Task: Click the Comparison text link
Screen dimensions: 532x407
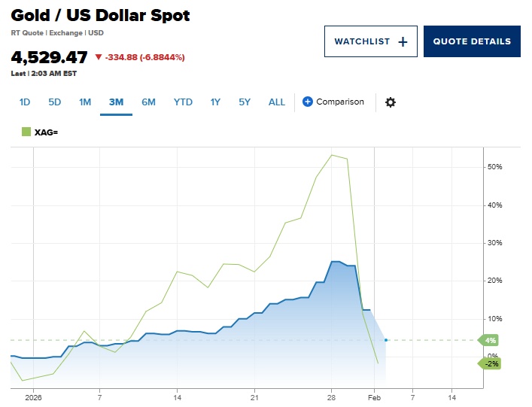Action: click(339, 102)
